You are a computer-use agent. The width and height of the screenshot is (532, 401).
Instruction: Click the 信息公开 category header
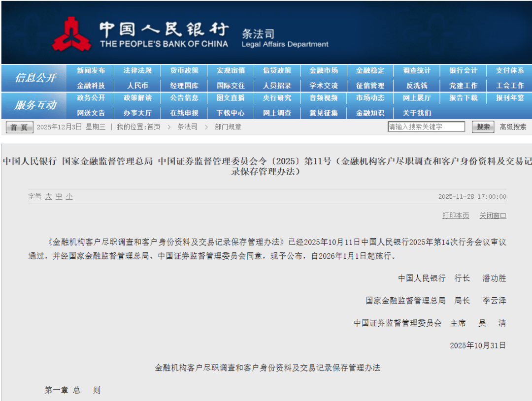pyautogui.click(x=35, y=78)
